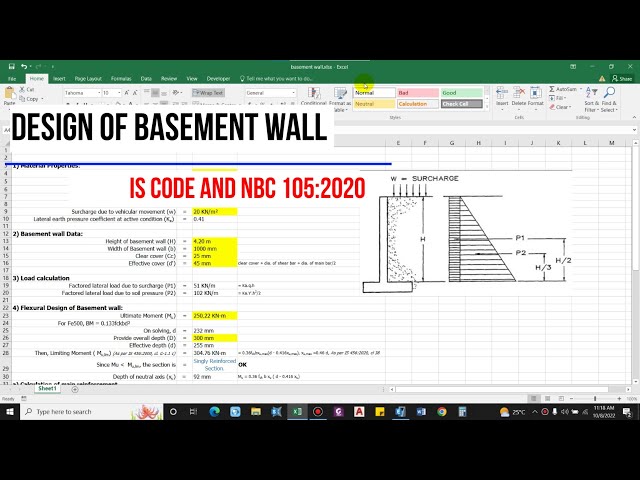The height and width of the screenshot is (480, 640).
Task: Apply the Good cell style
Action: (x=462, y=93)
